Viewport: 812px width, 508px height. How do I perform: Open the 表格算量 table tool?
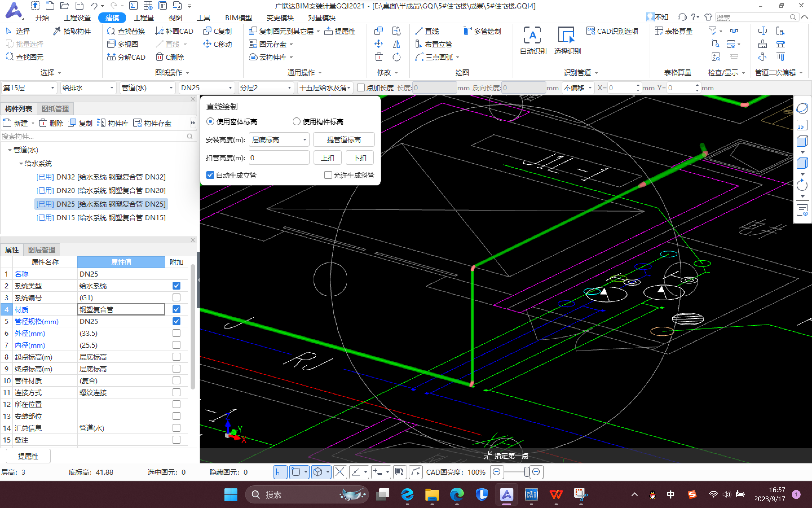tap(673, 31)
